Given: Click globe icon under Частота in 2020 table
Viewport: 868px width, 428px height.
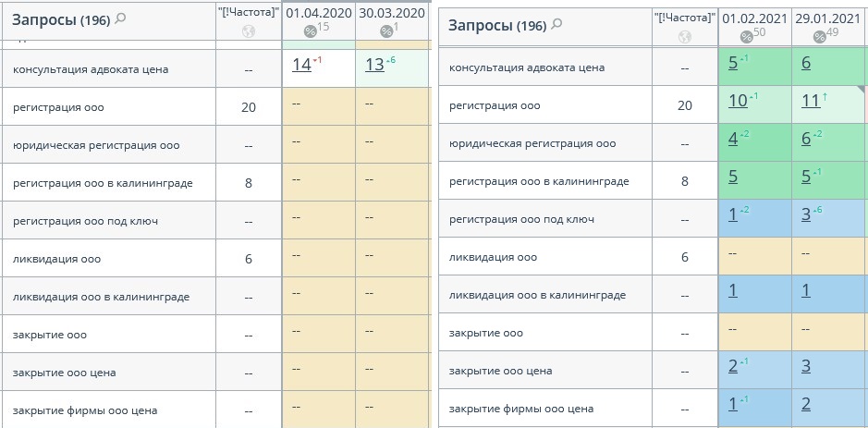Looking at the screenshot, I should 249,31.
